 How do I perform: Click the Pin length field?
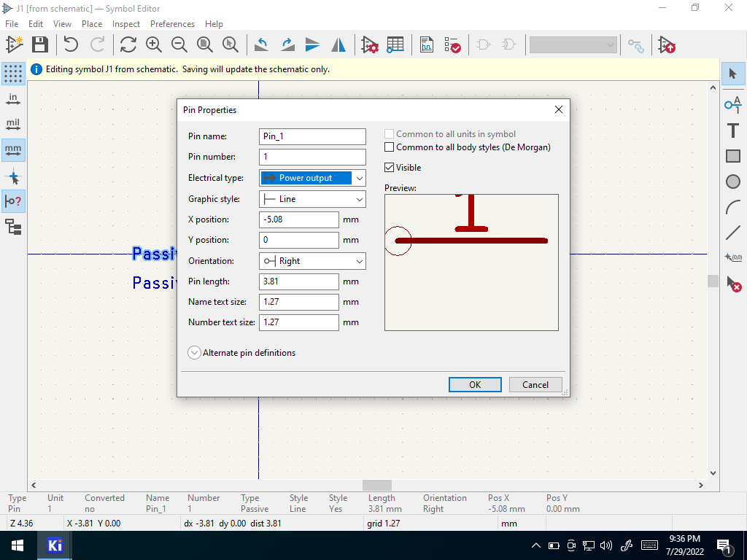298,281
